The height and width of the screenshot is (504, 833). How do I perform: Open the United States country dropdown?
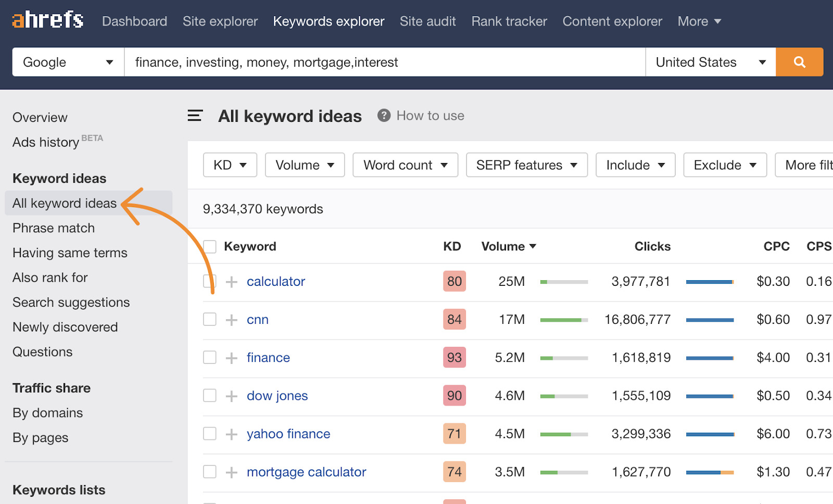[x=710, y=62]
